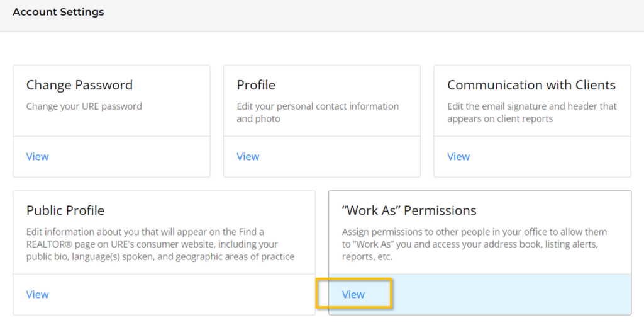Select the "Work As" Permissions title
Screen dimensions: 644x325
(x=409, y=210)
